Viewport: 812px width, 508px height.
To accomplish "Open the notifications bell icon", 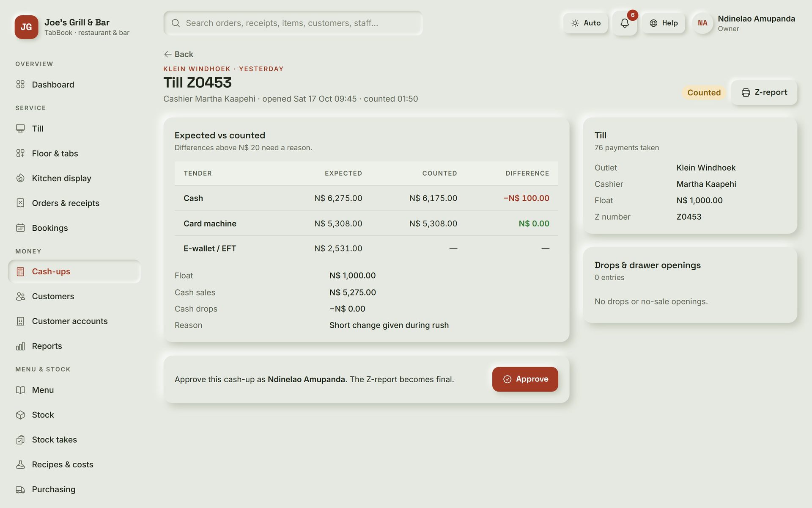I will [x=624, y=23].
